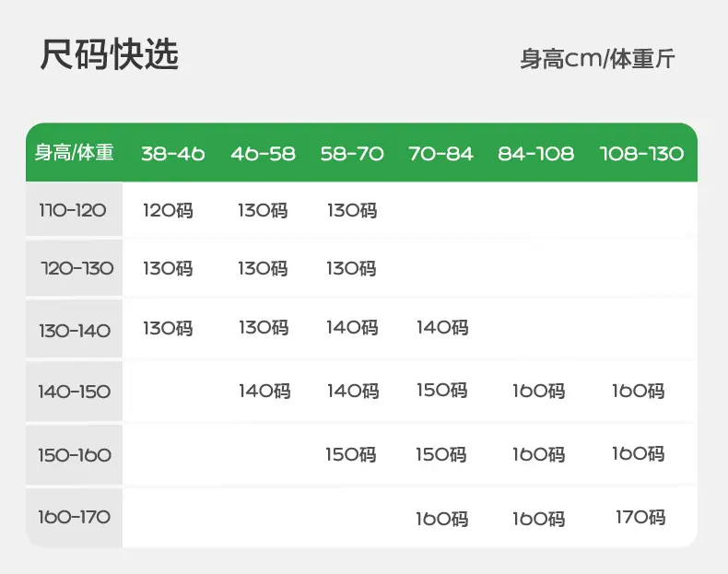Pick the 150-160 height row label
Image resolution: width=728 pixels, height=574 pixels.
pos(75,455)
